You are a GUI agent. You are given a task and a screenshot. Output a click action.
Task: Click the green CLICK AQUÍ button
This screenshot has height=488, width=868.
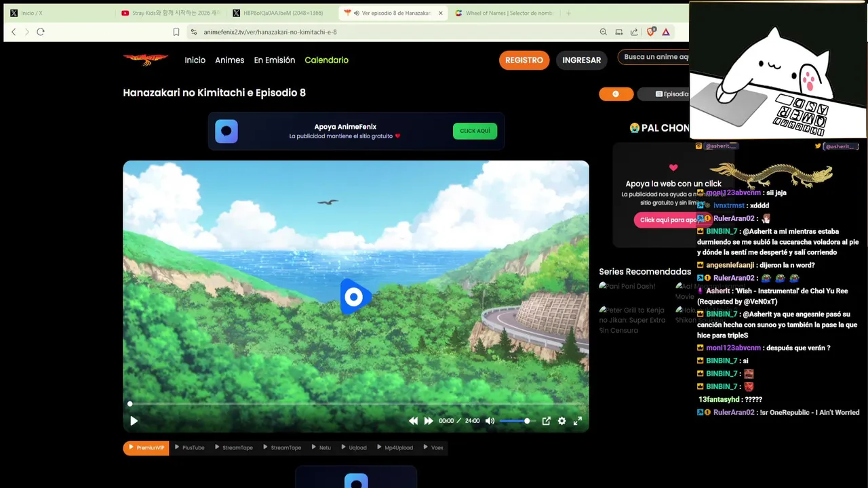pyautogui.click(x=475, y=131)
